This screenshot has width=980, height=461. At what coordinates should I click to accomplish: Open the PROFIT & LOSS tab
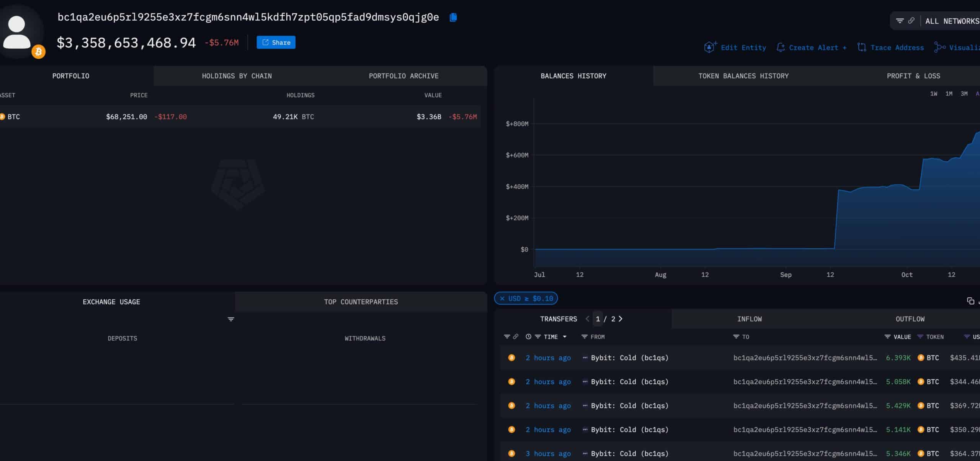913,76
